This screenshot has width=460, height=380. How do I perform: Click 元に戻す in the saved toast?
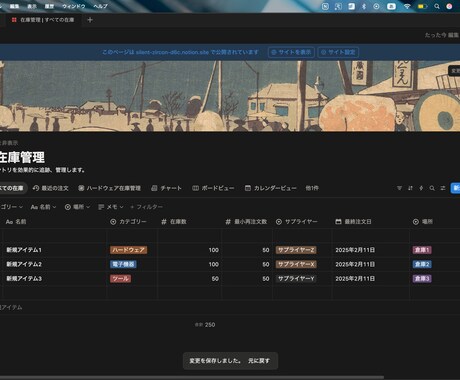click(259, 361)
